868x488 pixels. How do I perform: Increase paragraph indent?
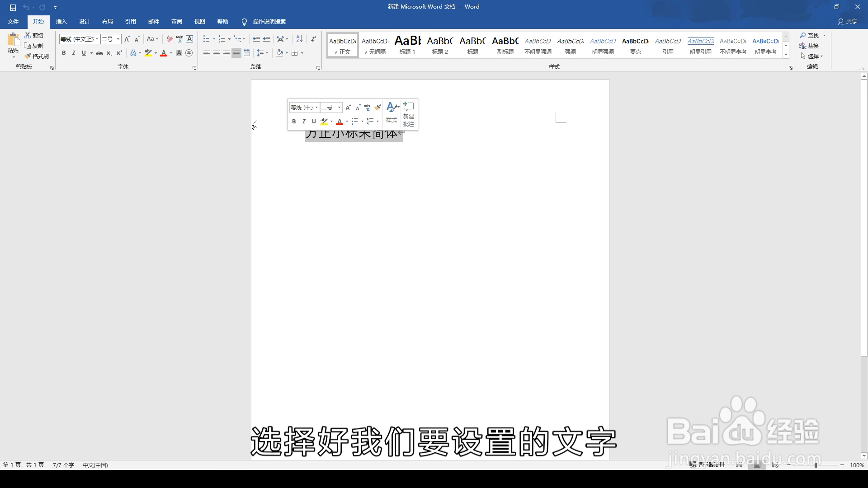pyautogui.click(x=266, y=39)
